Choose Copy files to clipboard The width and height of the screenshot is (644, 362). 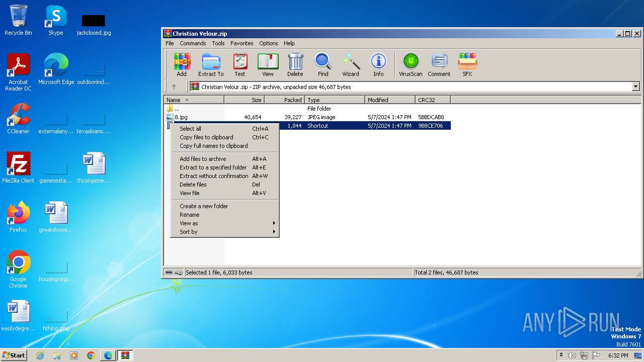225,137
